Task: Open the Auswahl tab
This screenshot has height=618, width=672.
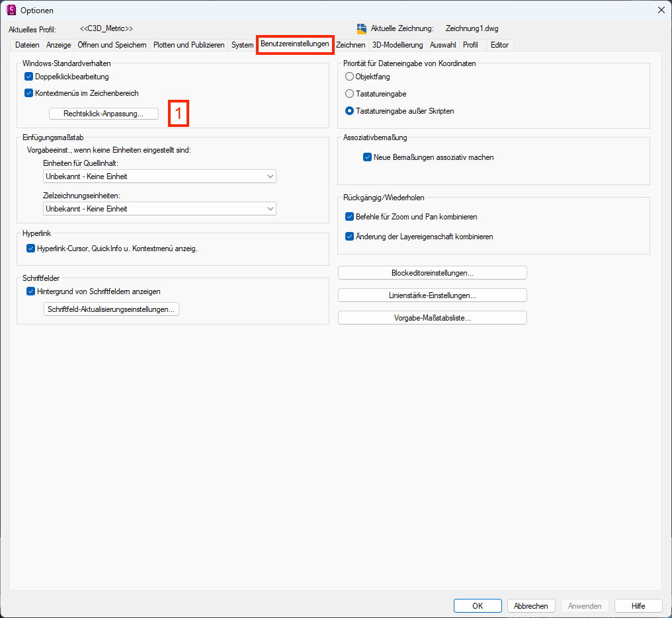Action: tap(442, 45)
